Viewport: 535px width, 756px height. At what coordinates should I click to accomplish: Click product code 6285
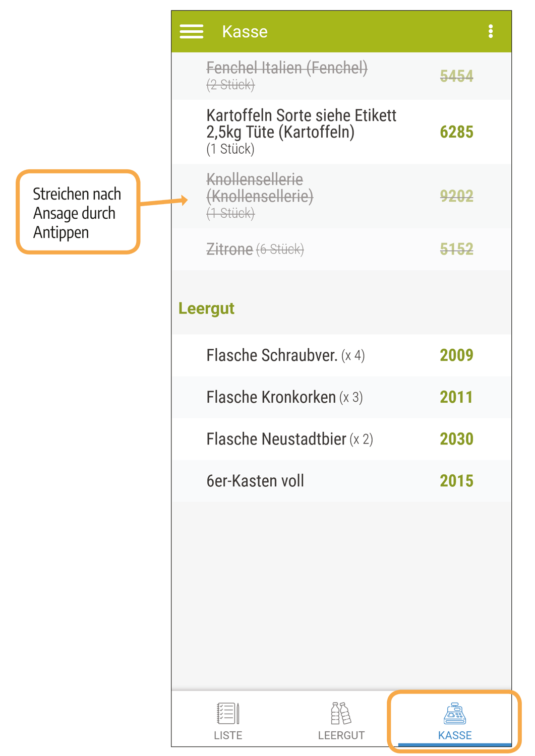[456, 132]
